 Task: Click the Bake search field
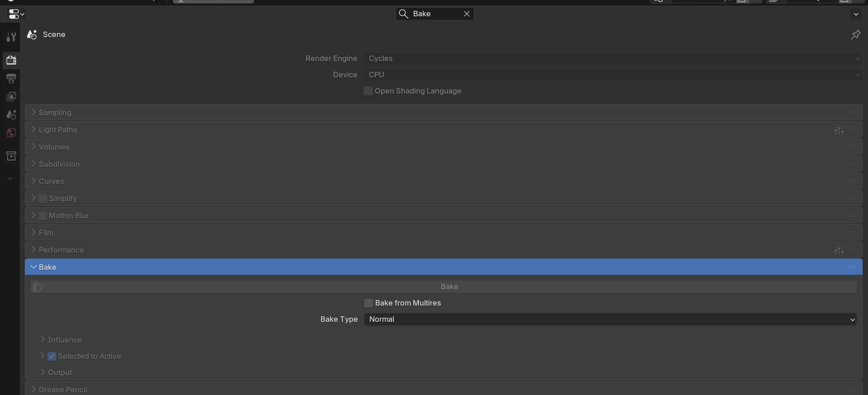pyautogui.click(x=435, y=14)
